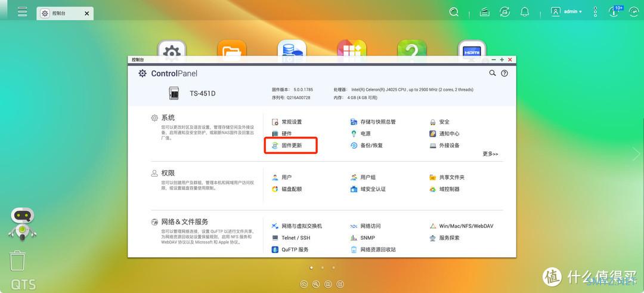Open 固件更新 firmware update
Viewport: 644px width, 293px height.
[x=287, y=146]
